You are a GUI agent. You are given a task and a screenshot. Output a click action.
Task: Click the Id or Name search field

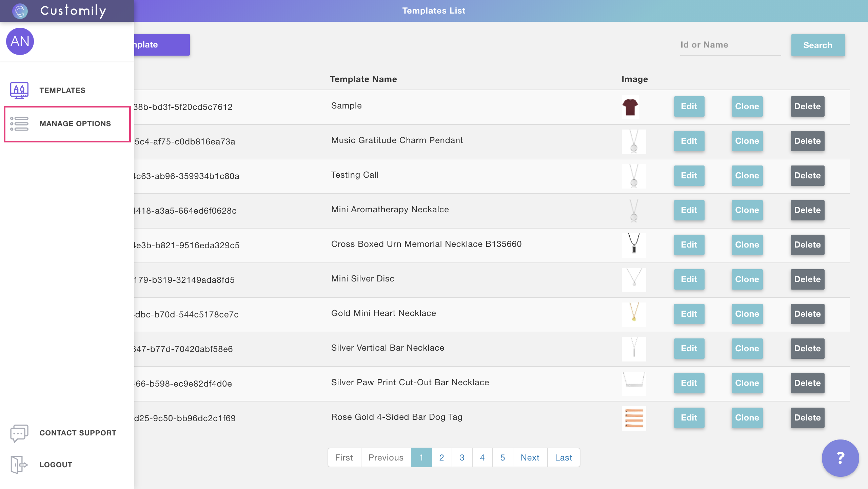click(730, 45)
